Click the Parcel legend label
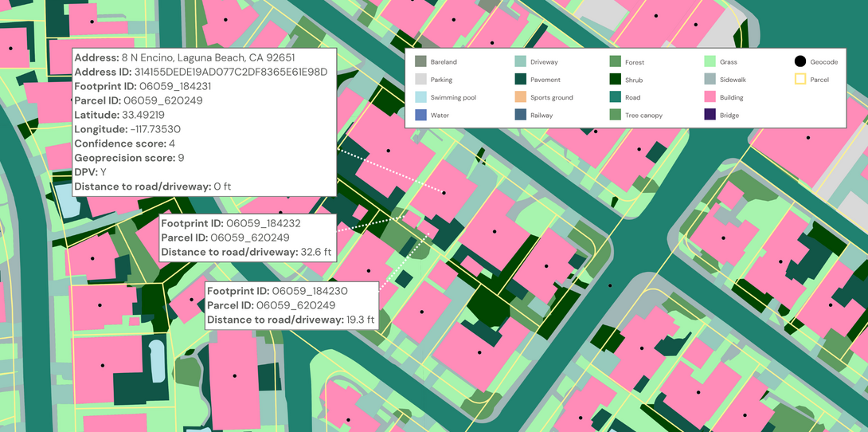Screen dimensions: 868x432 point(819,80)
